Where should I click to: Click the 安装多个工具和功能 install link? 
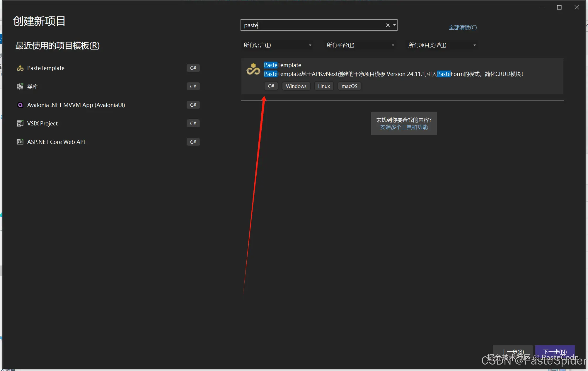[404, 127]
